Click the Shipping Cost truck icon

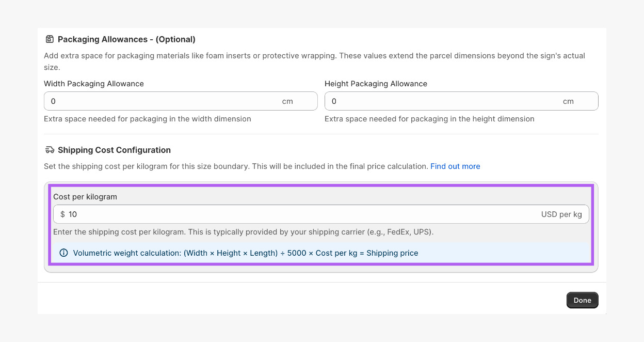pyautogui.click(x=50, y=150)
